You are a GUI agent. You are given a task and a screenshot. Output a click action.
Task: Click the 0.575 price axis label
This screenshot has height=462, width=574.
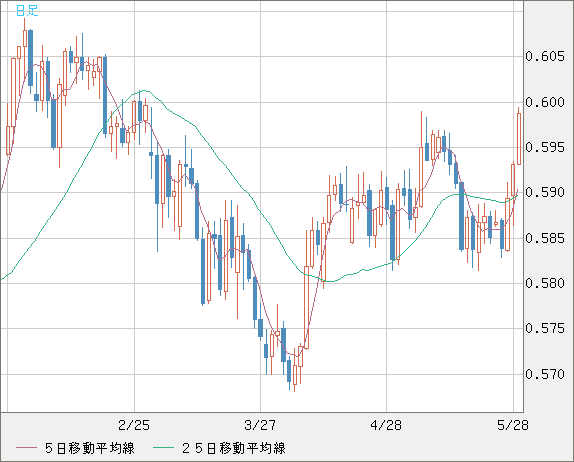545,328
